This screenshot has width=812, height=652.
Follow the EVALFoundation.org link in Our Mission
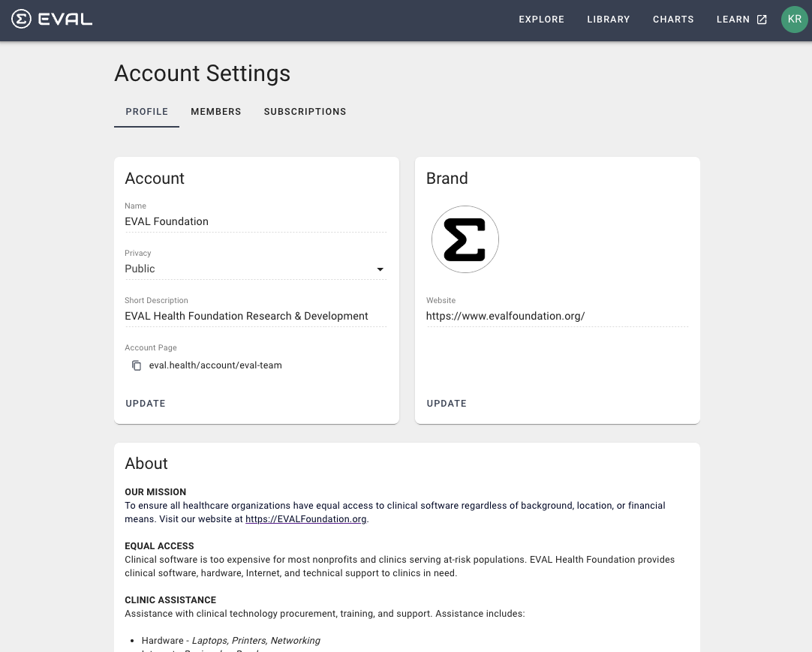[305, 518]
